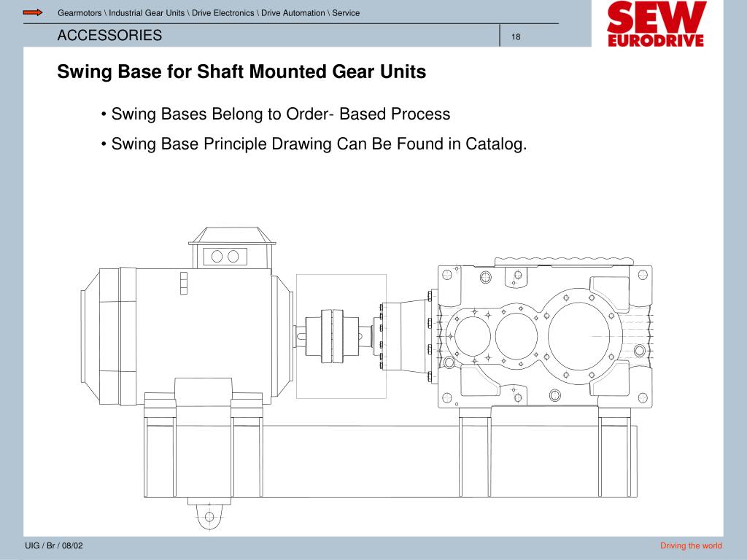
Task: Select the 'Drive Automation' breadcrumb text
Action: tap(293, 13)
